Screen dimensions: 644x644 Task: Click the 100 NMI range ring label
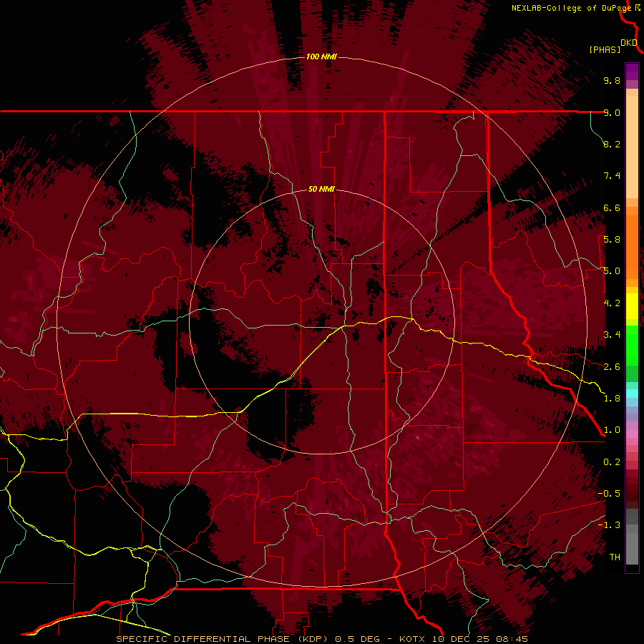click(321, 57)
